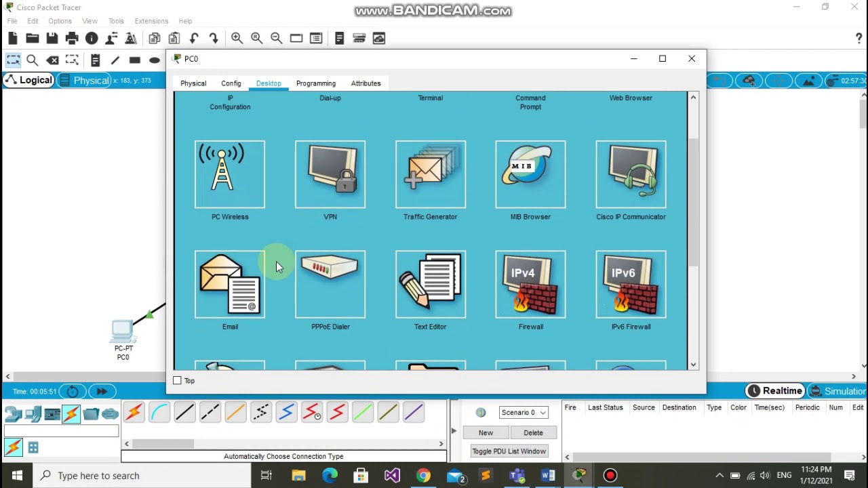Image resolution: width=868 pixels, height=488 pixels.
Task: Click the PC0 desktop vertical scrollbar
Action: tap(693, 202)
